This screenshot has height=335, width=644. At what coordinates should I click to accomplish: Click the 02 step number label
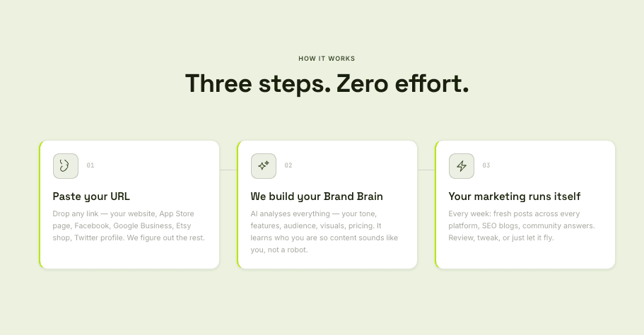pos(288,165)
